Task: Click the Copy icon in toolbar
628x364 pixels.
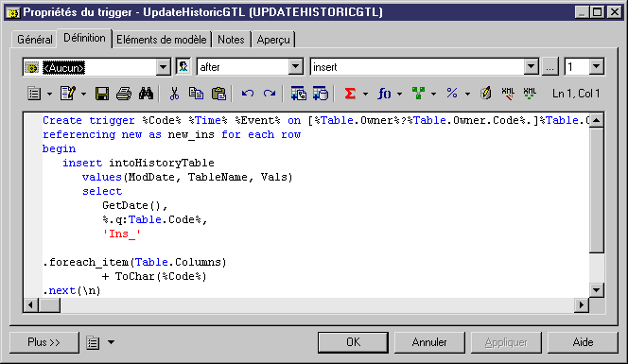Action: pyautogui.click(x=196, y=94)
